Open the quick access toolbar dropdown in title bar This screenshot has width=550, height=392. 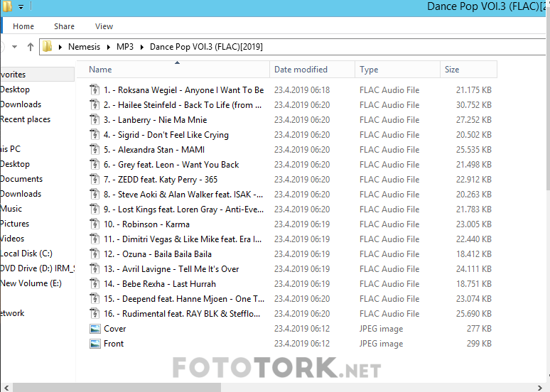point(21,6)
